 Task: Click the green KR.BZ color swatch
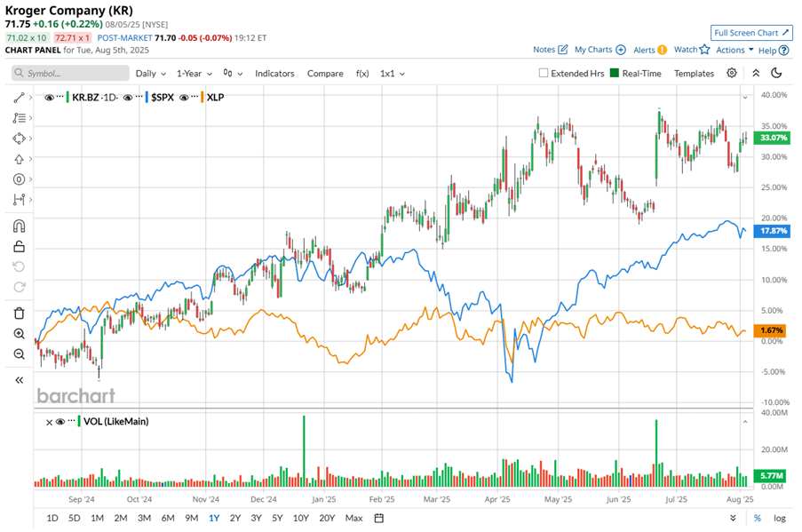tap(67, 97)
